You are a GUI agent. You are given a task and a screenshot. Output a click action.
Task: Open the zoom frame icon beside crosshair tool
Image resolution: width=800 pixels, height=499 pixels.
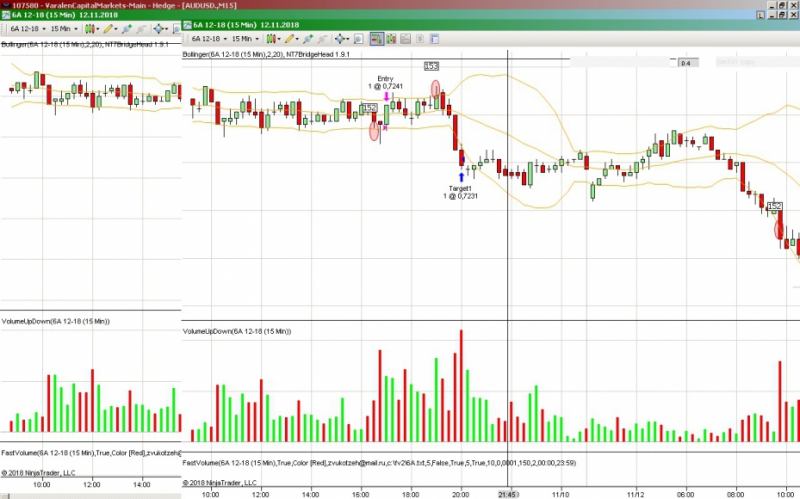(x=358, y=39)
